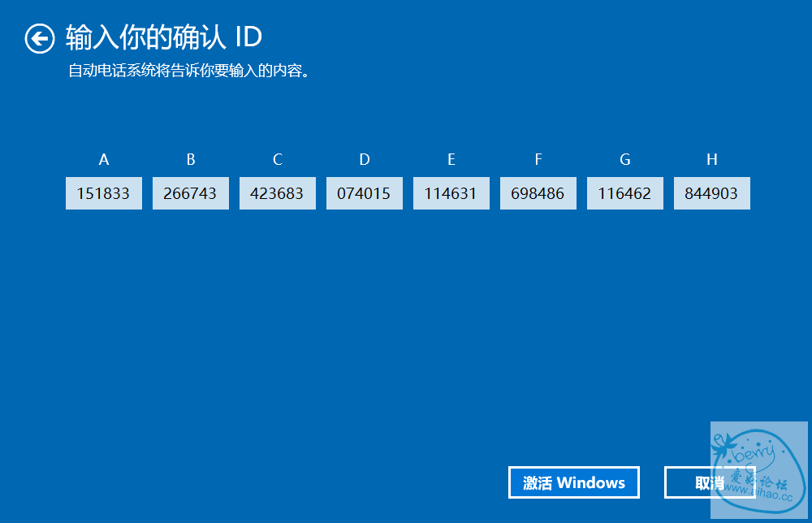Select confirmation field A containing 151833
This screenshot has height=523, width=812.
pos(104,193)
